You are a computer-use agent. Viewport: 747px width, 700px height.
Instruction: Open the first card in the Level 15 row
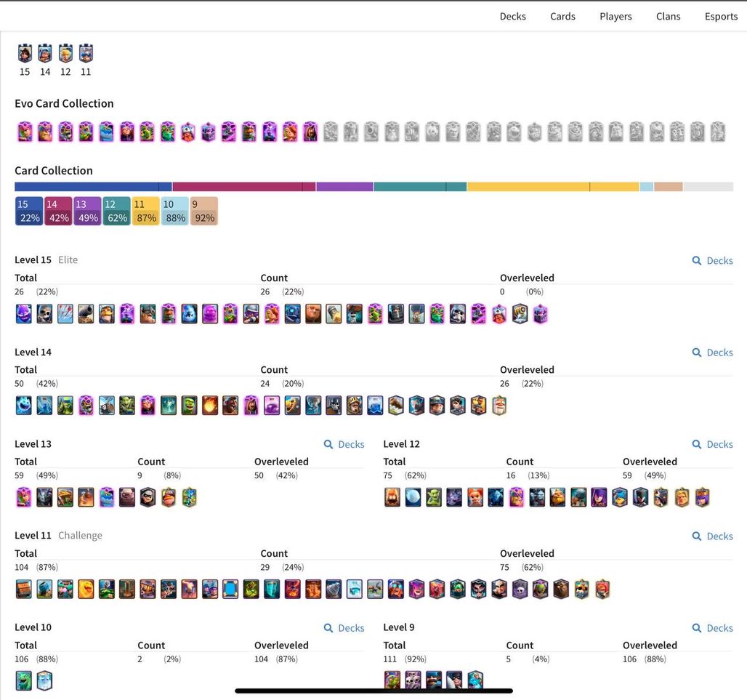pos(24,314)
